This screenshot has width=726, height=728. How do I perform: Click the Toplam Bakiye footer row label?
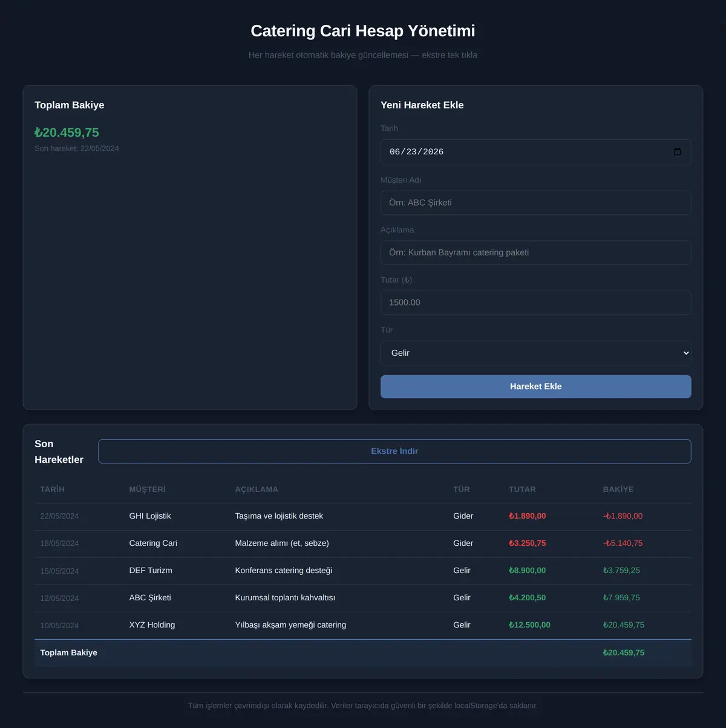pos(68,653)
